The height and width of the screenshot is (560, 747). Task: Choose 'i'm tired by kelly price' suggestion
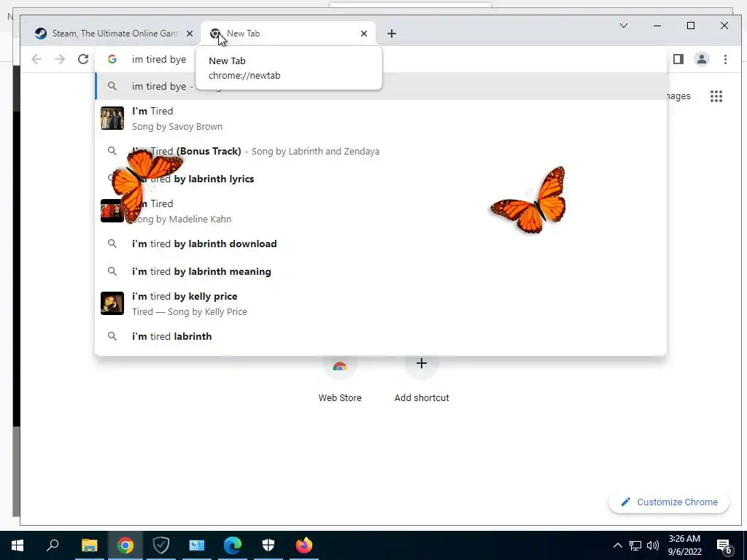point(381,303)
